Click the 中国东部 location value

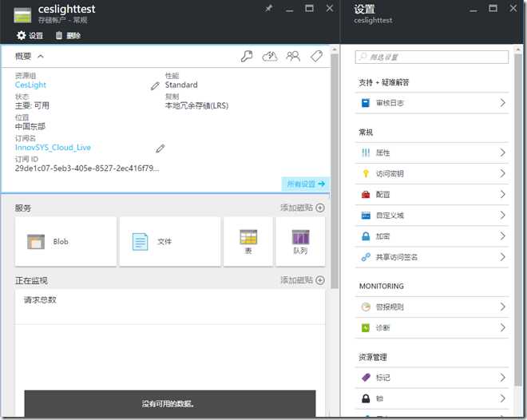(30, 127)
